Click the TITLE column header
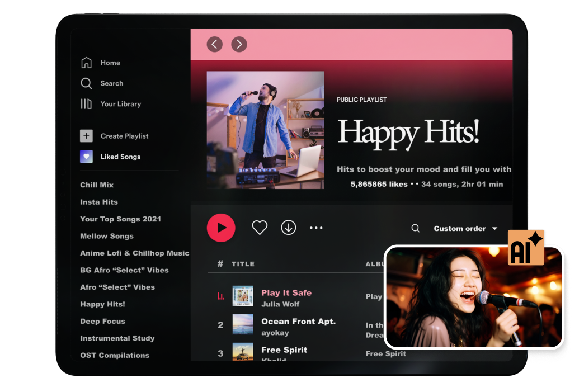Viewport: 584px width, 392px height. click(x=243, y=264)
